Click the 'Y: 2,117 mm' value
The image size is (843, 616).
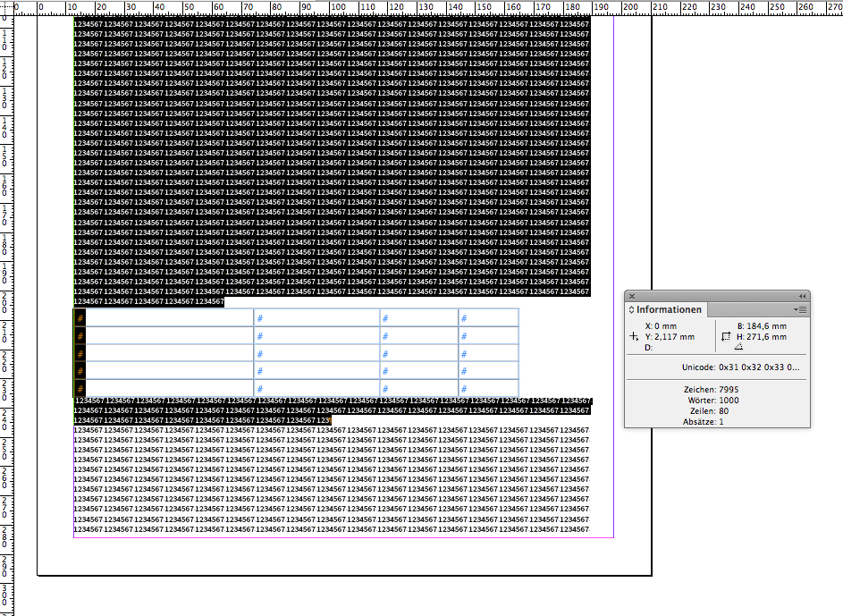670,337
